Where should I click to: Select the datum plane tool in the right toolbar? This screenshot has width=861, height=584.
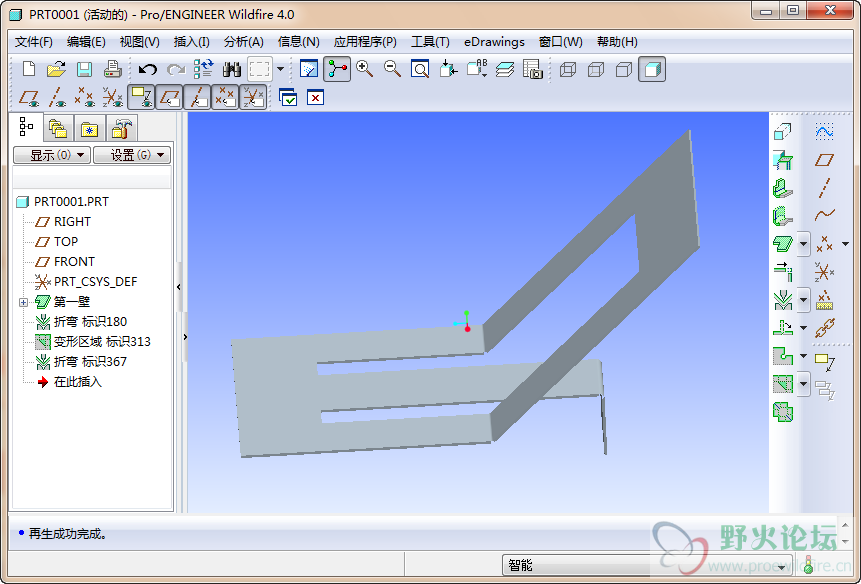[824, 160]
